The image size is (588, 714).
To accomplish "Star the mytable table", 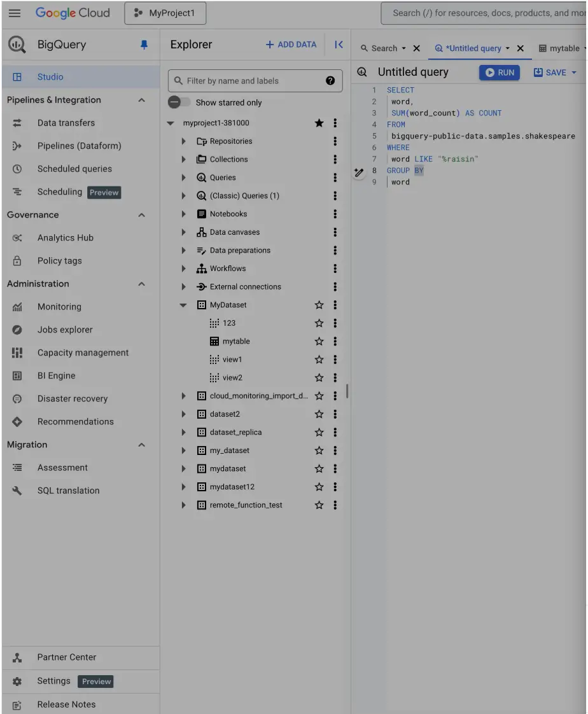I will click(319, 341).
